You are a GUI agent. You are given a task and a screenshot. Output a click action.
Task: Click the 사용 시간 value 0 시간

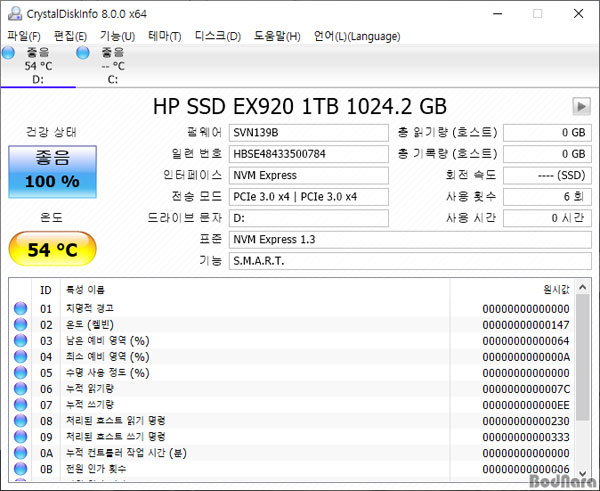tap(547, 218)
